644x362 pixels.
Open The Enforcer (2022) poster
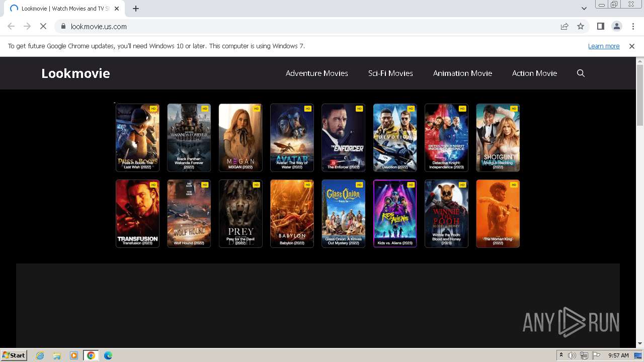[x=343, y=138]
